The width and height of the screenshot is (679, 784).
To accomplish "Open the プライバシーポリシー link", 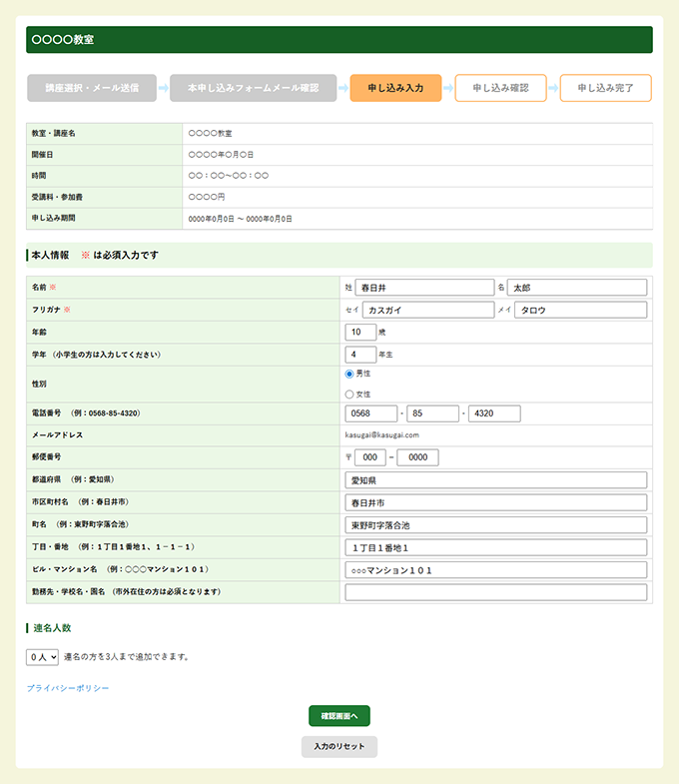I will pyautogui.click(x=68, y=688).
